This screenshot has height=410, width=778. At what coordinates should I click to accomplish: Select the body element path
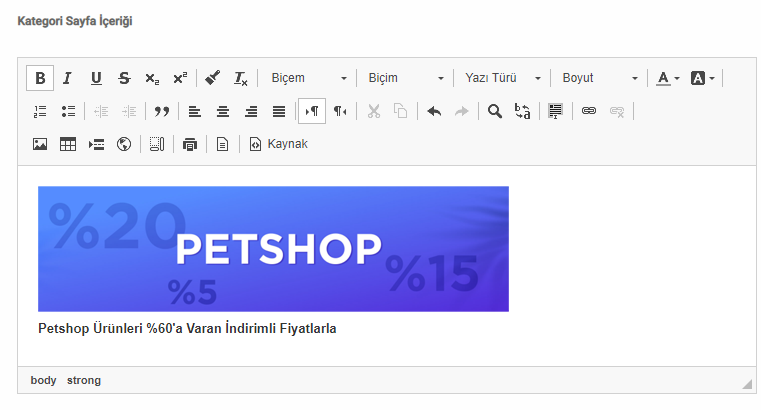click(x=43, y=380)
